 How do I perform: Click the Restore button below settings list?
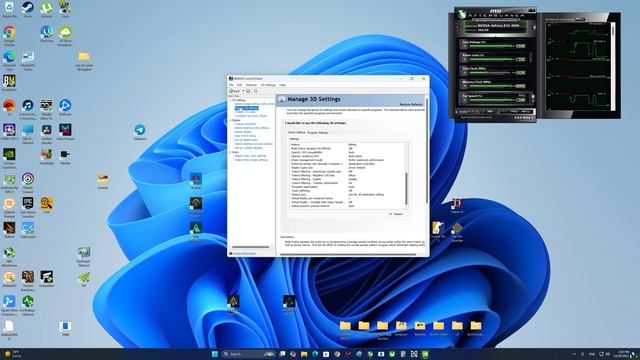396,214
